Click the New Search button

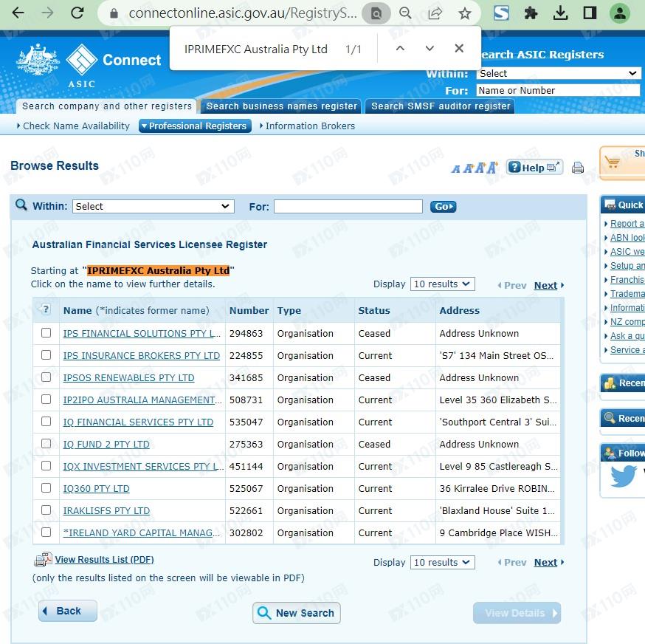click(297, 613)
